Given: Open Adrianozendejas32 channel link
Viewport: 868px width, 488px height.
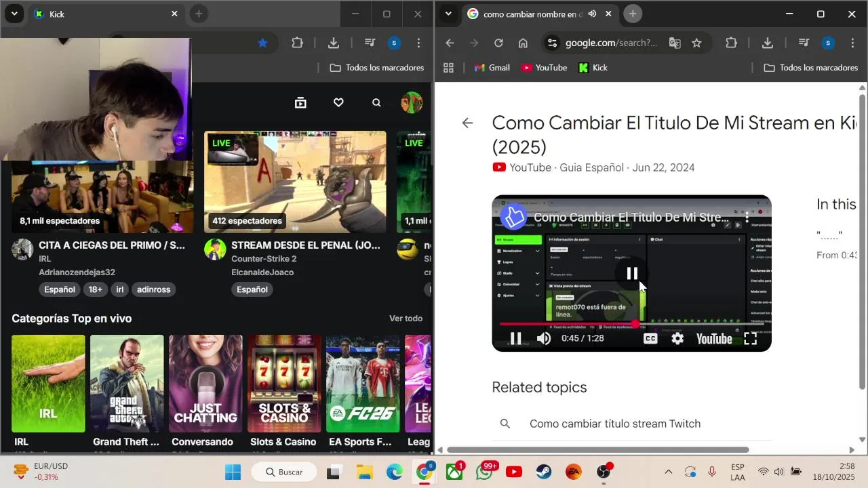Looking at the screenshot, I should tap(77, 272).
